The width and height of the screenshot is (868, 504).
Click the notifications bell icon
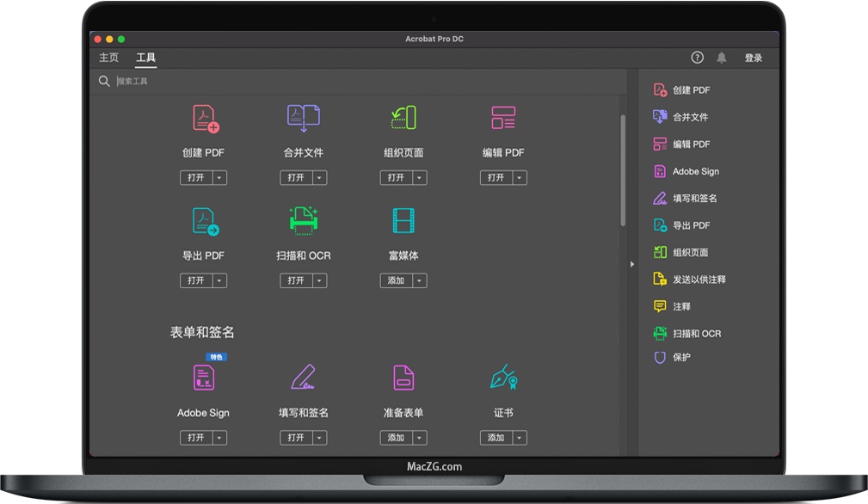(722, 58)
